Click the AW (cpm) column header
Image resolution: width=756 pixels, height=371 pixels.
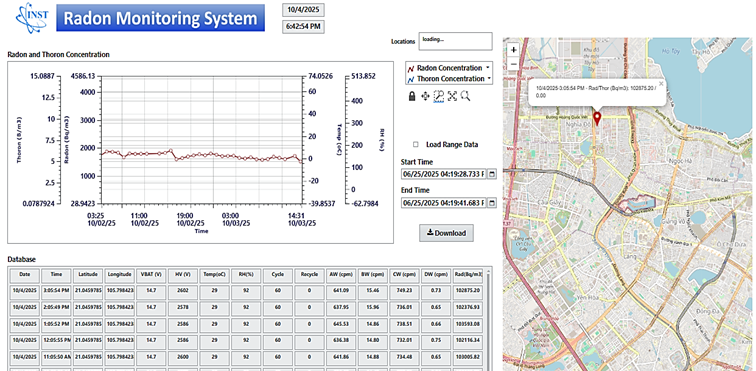click(x=341, y=275)
